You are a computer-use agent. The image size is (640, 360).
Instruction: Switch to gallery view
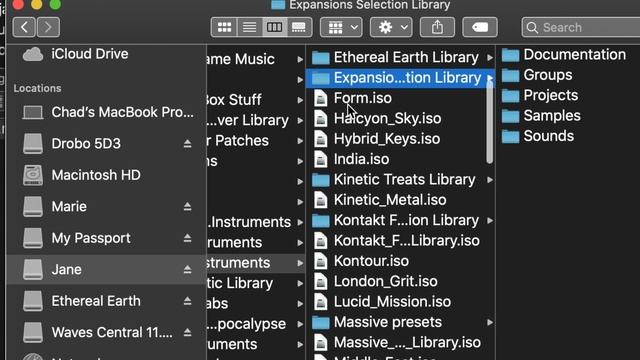pyautogui.click(x=299, y=27)
